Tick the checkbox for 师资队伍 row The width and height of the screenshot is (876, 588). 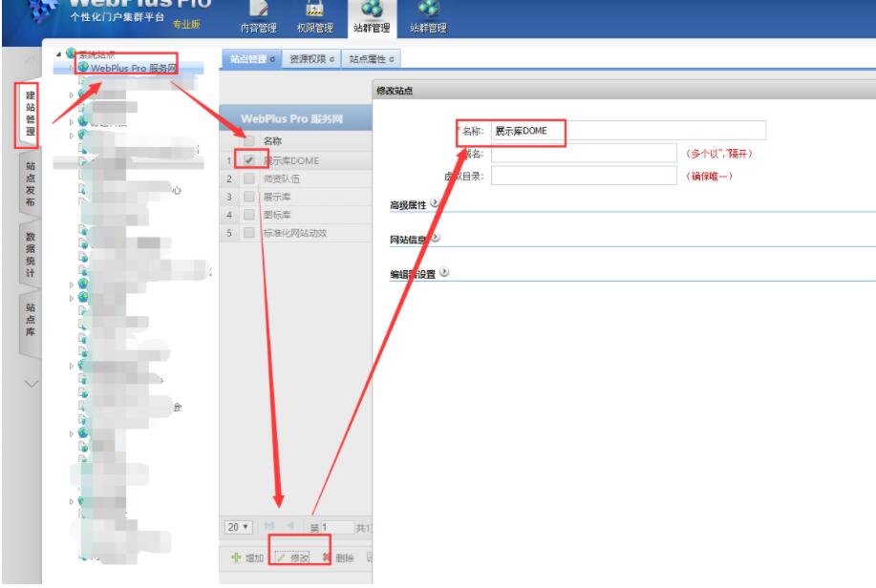tap(249, 178)
